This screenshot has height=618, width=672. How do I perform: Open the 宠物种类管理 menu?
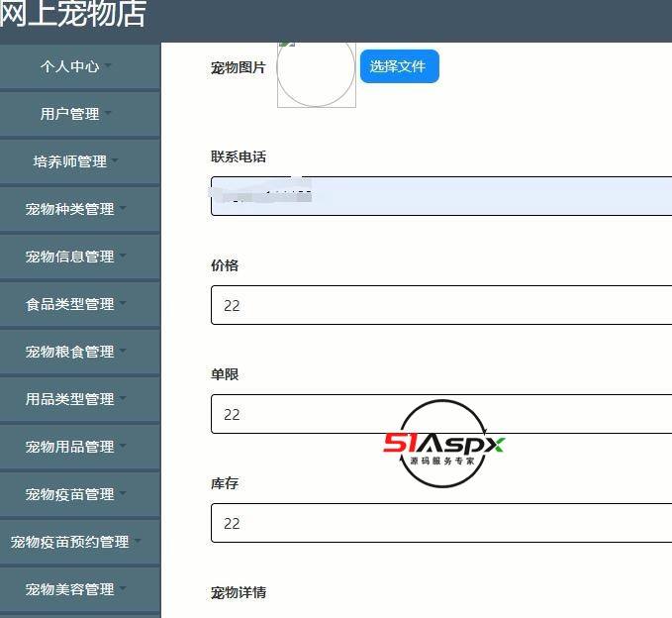point(80,209)
